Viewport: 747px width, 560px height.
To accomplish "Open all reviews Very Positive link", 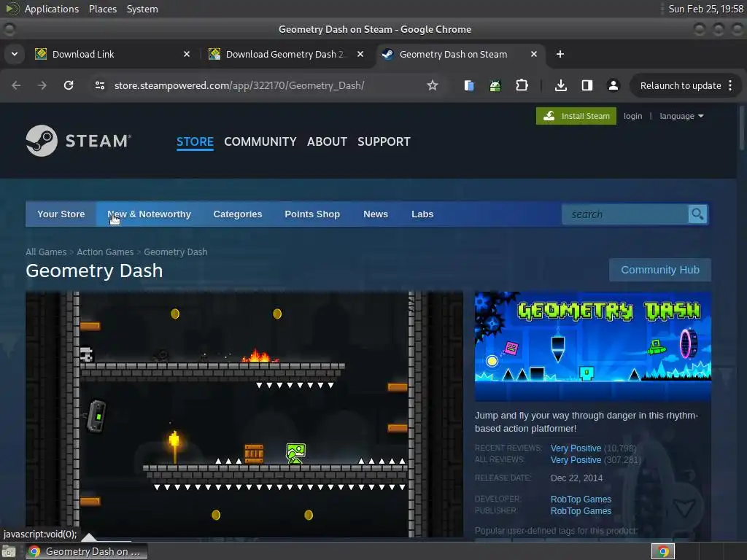I will [576, 460].
